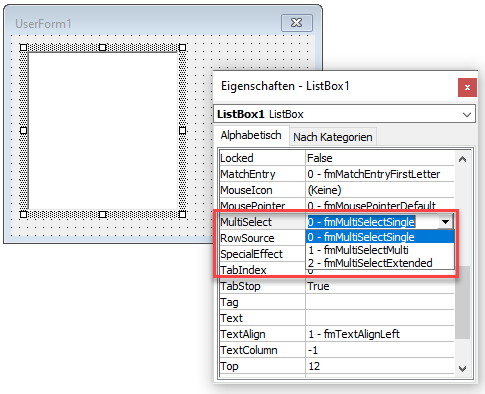This screenshot has width=485, height=394.
Task: Click value 0 - fmMatchEntryFirstLetter
Action: point(374,174)
